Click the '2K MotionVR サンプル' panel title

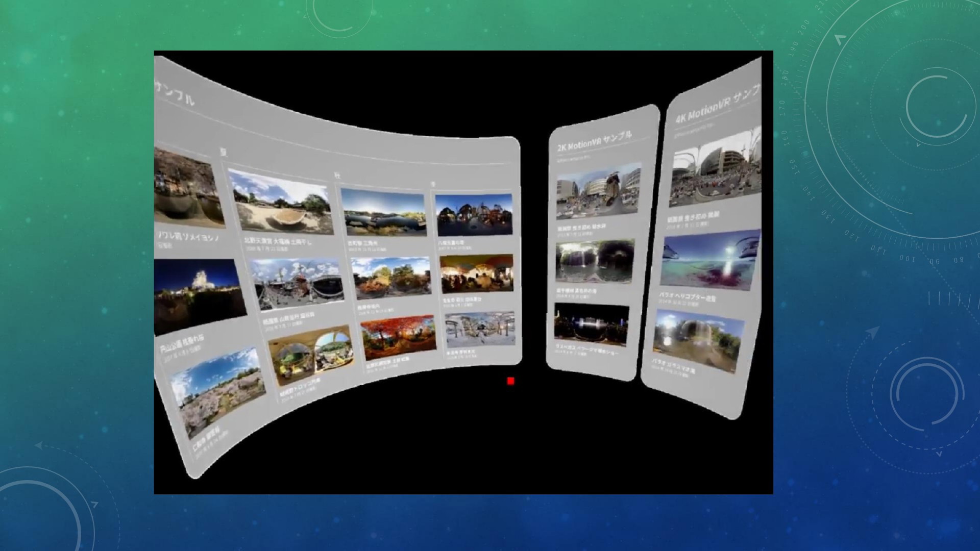pyautogui.click(x=595, y=141)
